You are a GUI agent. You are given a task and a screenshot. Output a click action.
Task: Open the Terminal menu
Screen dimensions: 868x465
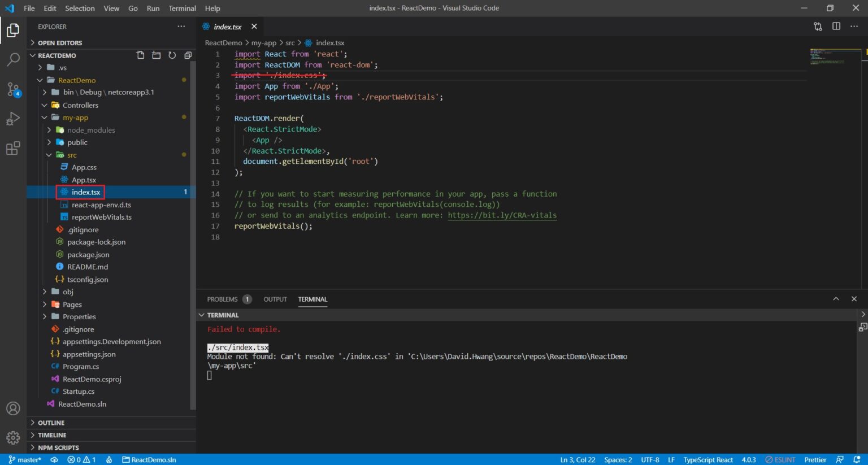(182, 8)
